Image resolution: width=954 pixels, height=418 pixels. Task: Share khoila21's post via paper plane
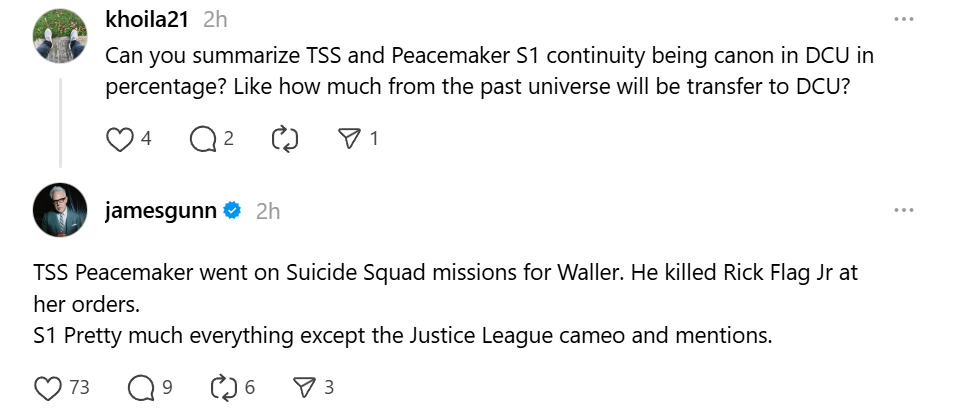[349, 139]
